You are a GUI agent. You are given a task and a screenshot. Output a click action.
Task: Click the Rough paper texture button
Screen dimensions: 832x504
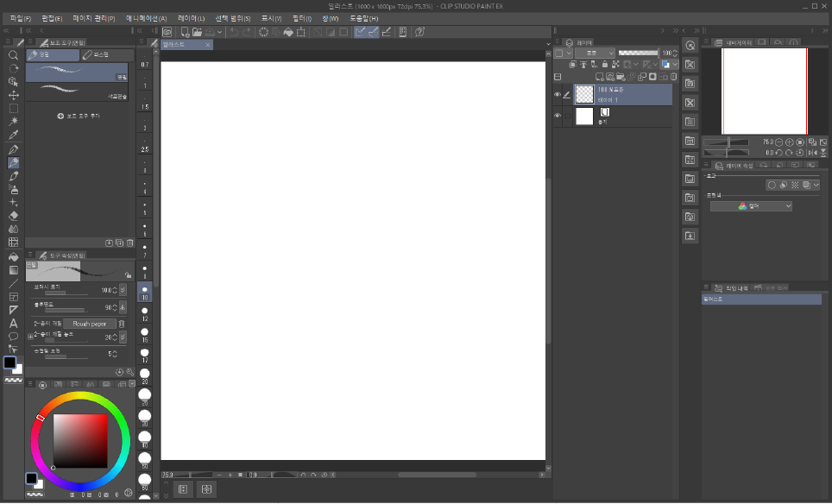coord(89,324)
